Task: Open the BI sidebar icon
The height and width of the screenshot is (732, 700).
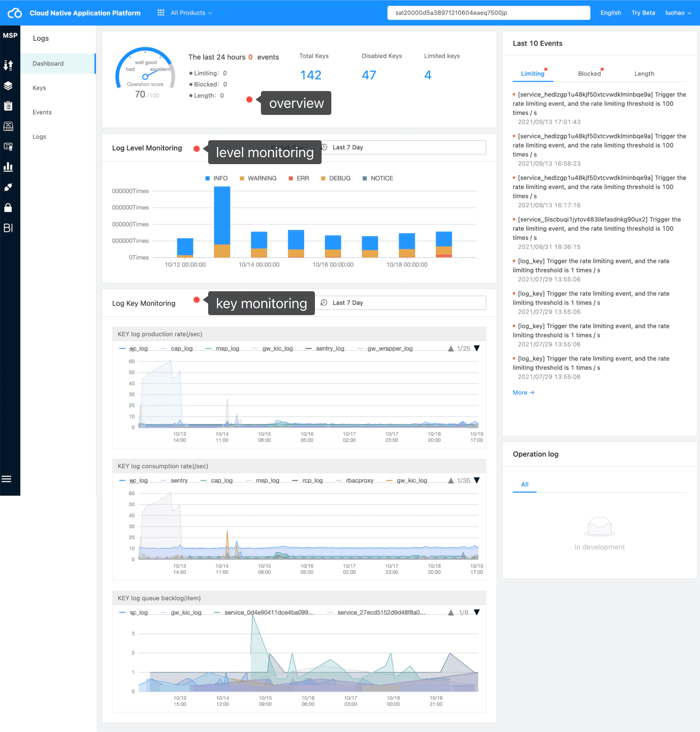Action: point(8,228)
